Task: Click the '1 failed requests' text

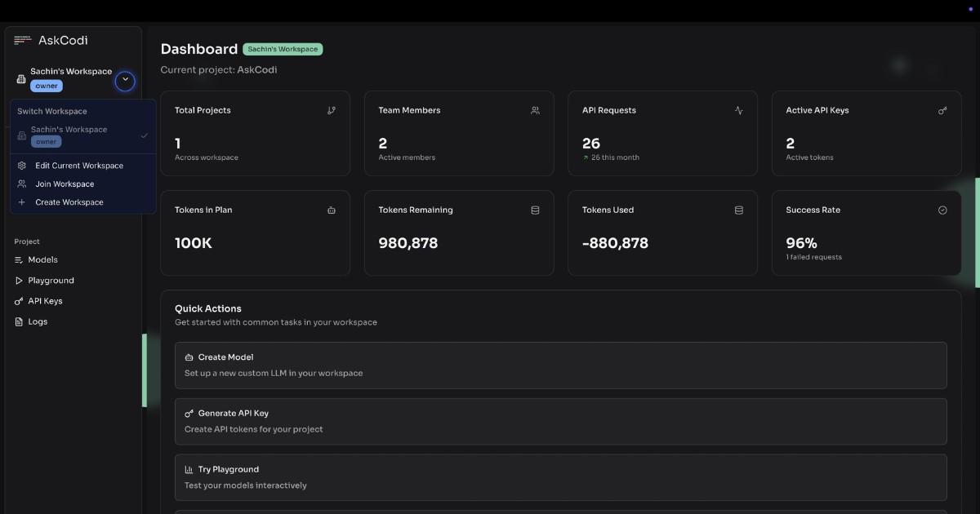Action: click(x=813, y=257)
